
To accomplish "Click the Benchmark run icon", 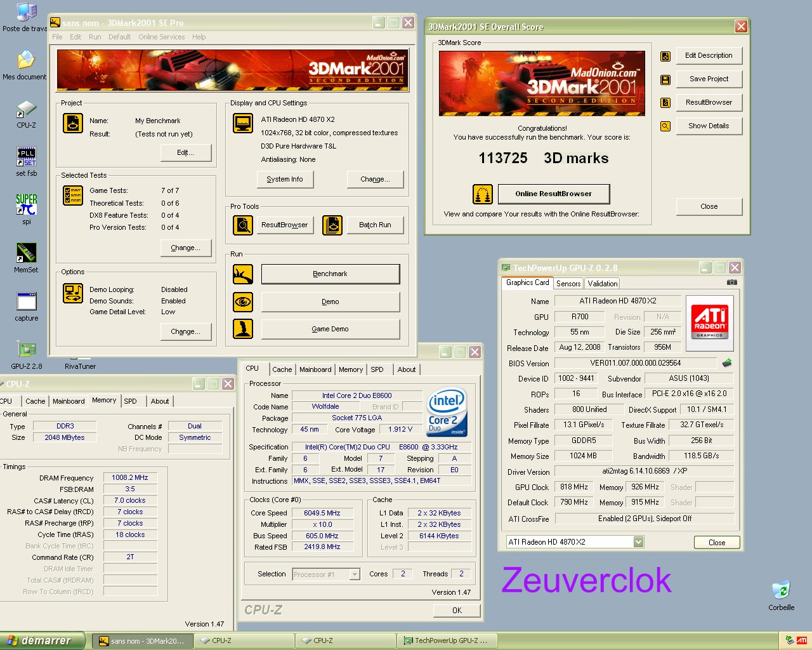I will click(243, 274).
